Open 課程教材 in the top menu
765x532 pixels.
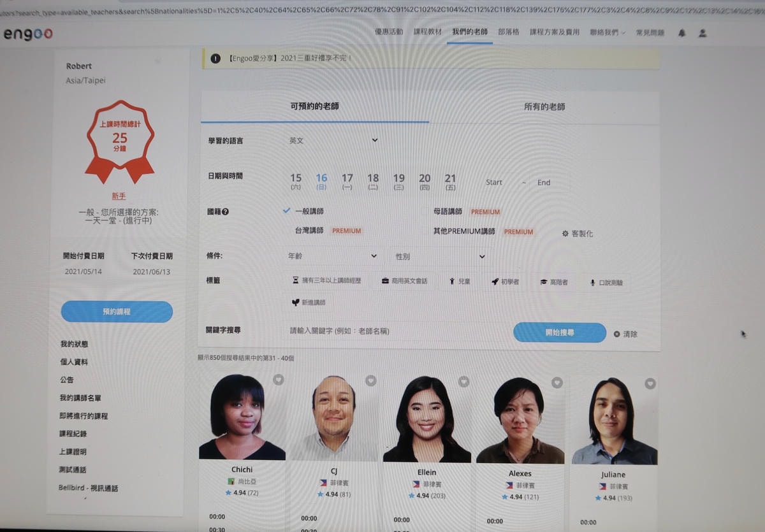click(x=427, y=32)
